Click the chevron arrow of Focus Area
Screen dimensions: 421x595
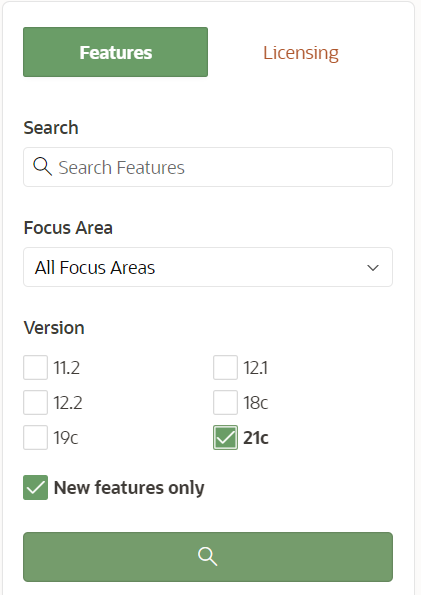tap(373, 268)
